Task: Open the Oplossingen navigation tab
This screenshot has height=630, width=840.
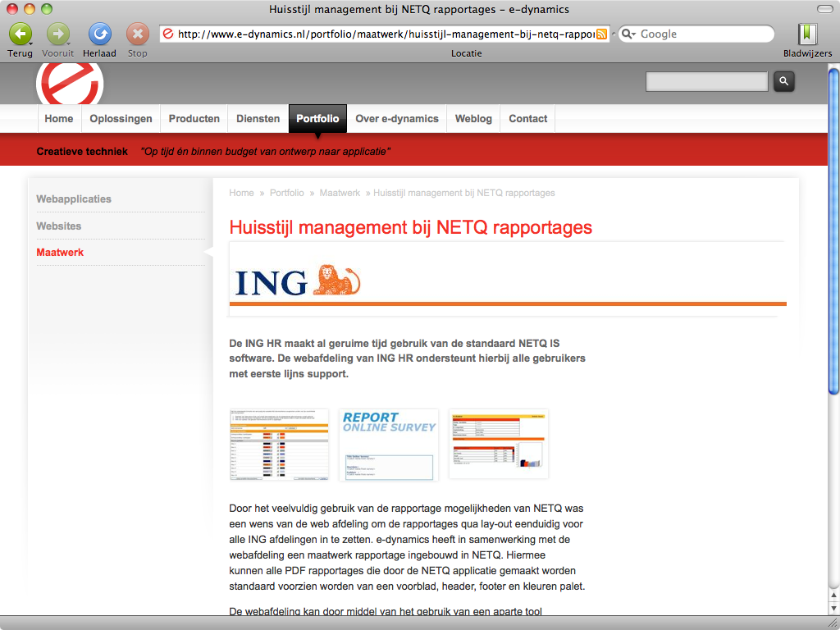Action: coord(121,118)
